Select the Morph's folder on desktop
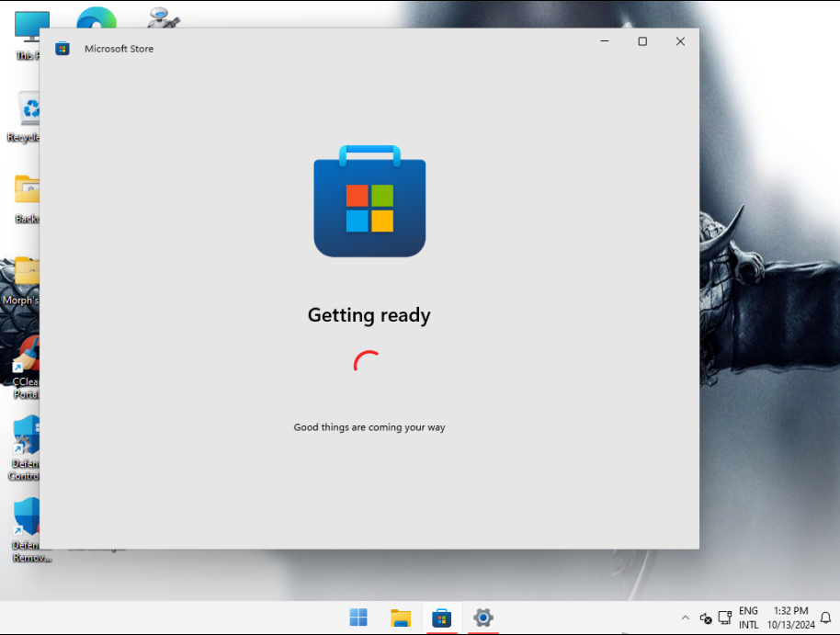 coord(21,279)
